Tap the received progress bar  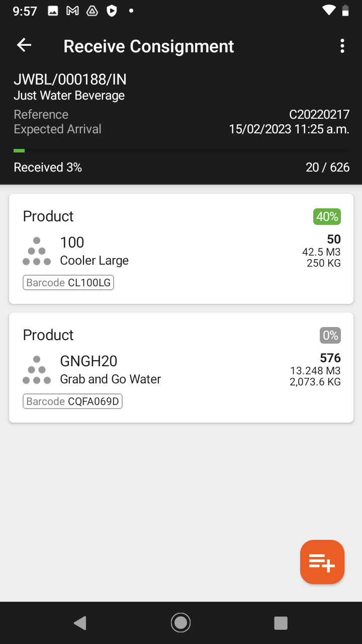(181, 150)
